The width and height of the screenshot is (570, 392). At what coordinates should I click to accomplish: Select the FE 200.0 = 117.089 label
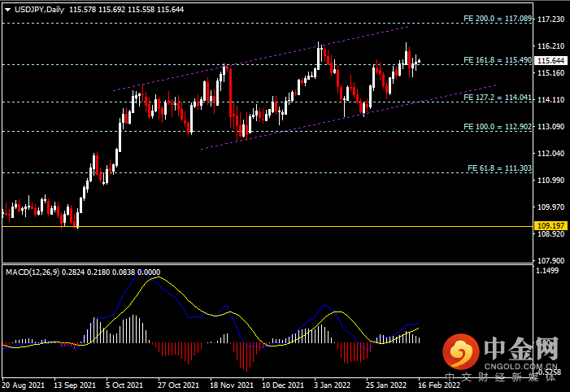click(x=498, y=19)
